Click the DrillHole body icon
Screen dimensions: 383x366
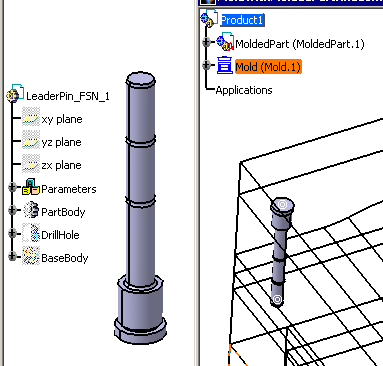click(31, 233)
